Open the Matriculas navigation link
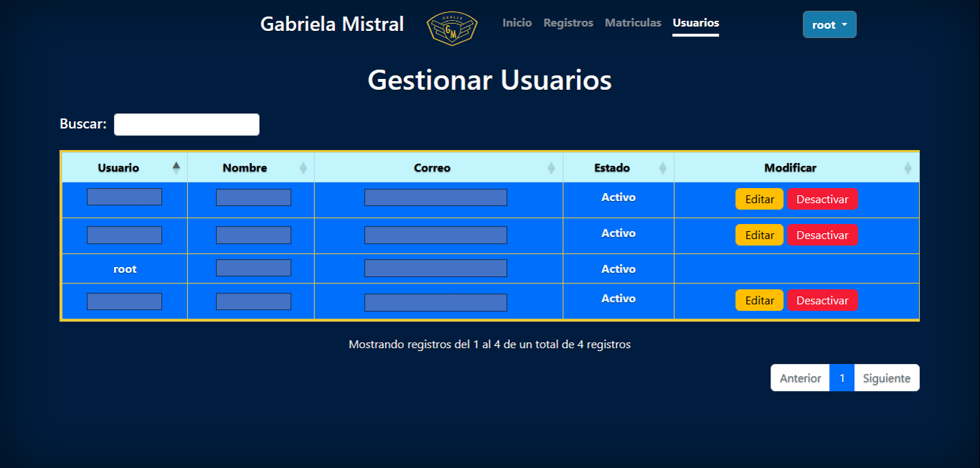The image size is (980, 468). click(633, 23)
